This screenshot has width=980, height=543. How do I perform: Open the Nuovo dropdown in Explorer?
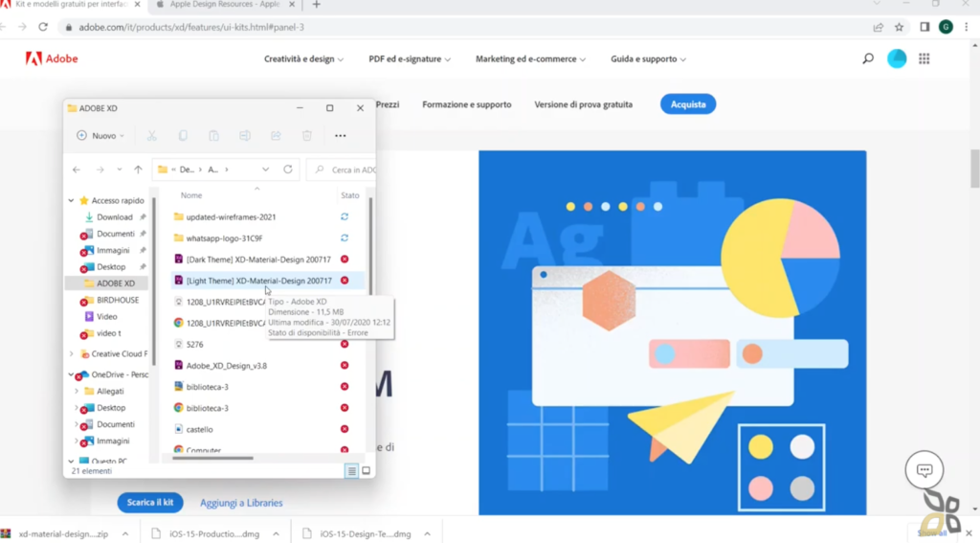[100, 136]
